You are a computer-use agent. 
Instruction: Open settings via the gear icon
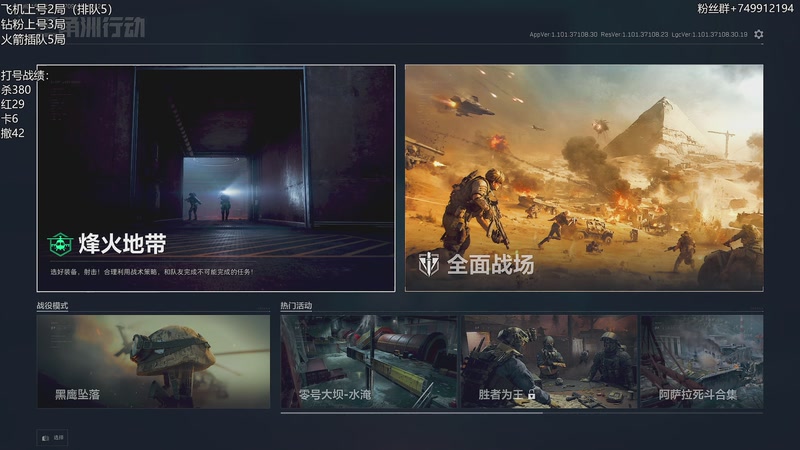(x=759, y=34)
